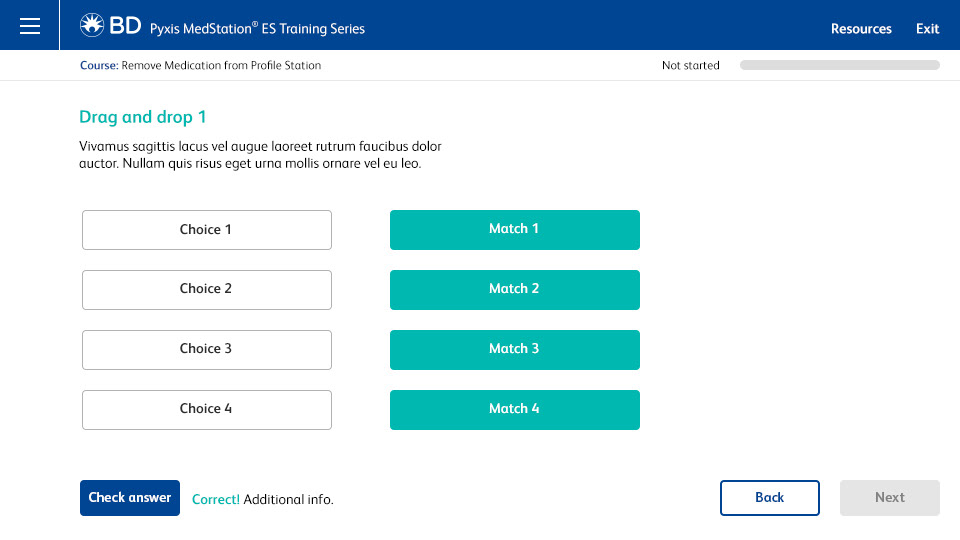
Task: Select the Choice 1 box
Action: (207, 230)
